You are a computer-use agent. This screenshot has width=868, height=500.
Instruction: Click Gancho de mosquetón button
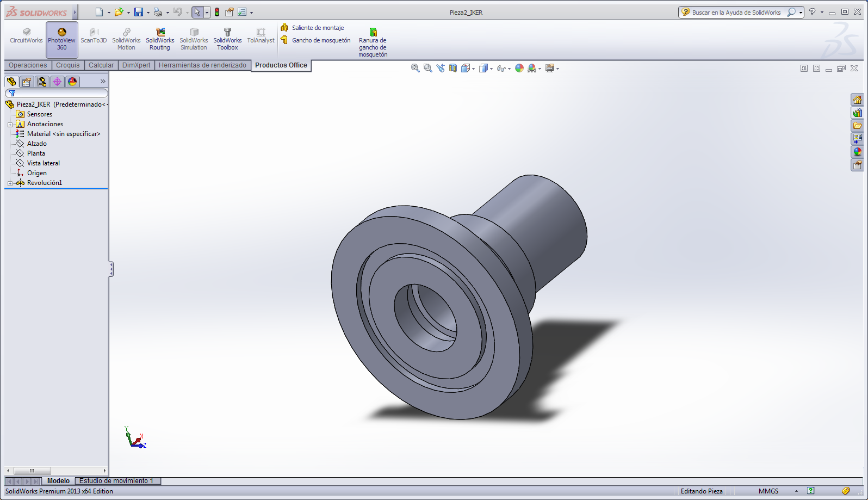(x=321, y=40)
